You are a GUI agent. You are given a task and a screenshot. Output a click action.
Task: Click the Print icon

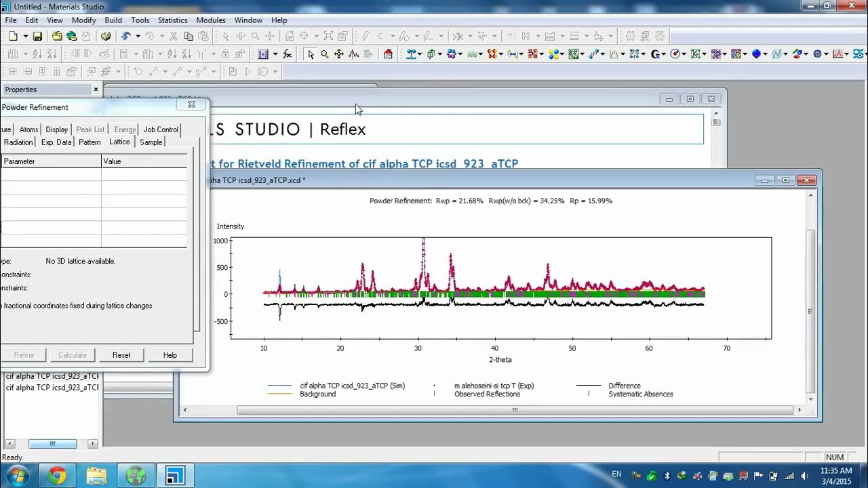(105, 36)
